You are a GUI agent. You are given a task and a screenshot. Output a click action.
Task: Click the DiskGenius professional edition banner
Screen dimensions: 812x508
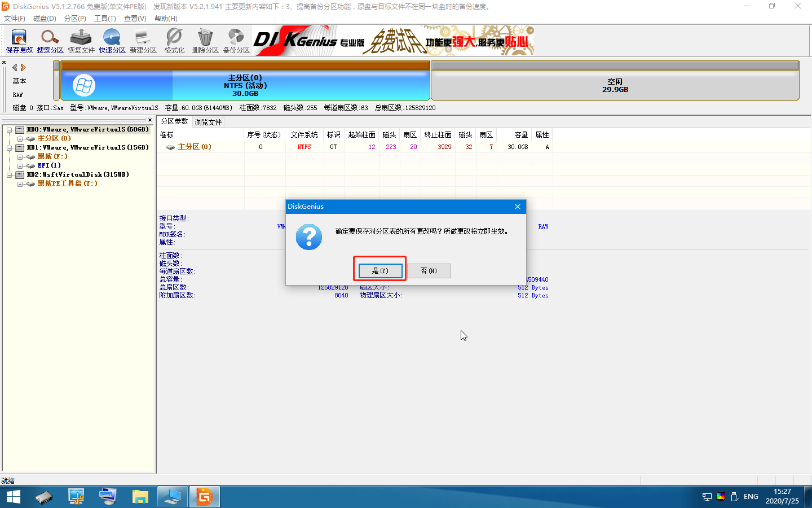tap(394, 41)
